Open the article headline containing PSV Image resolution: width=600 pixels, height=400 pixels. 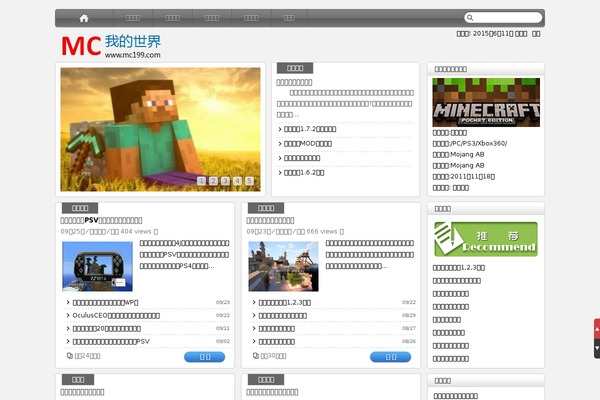pos(101,220)
